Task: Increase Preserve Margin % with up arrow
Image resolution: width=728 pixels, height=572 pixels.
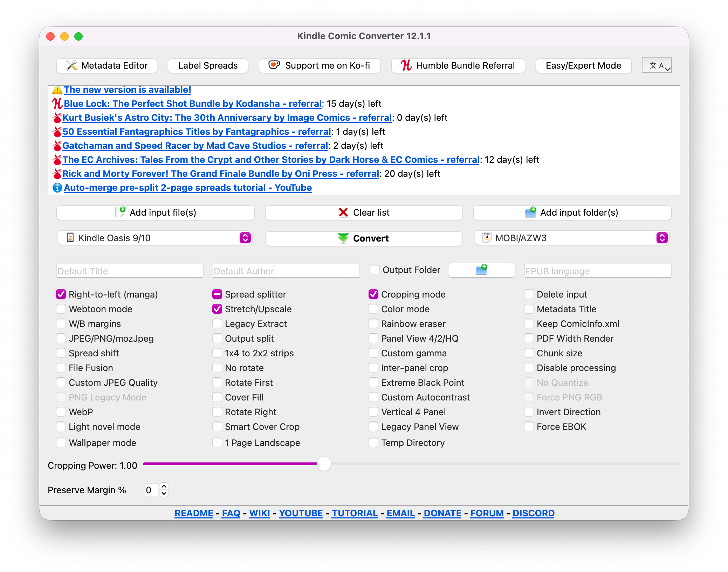Action: [x=164, y=487]
